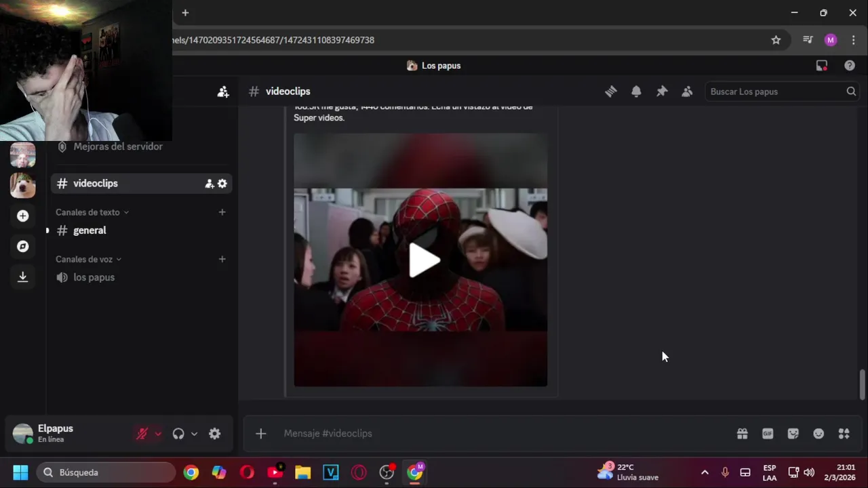Open the apps launcher icon

tap(844, 434)
